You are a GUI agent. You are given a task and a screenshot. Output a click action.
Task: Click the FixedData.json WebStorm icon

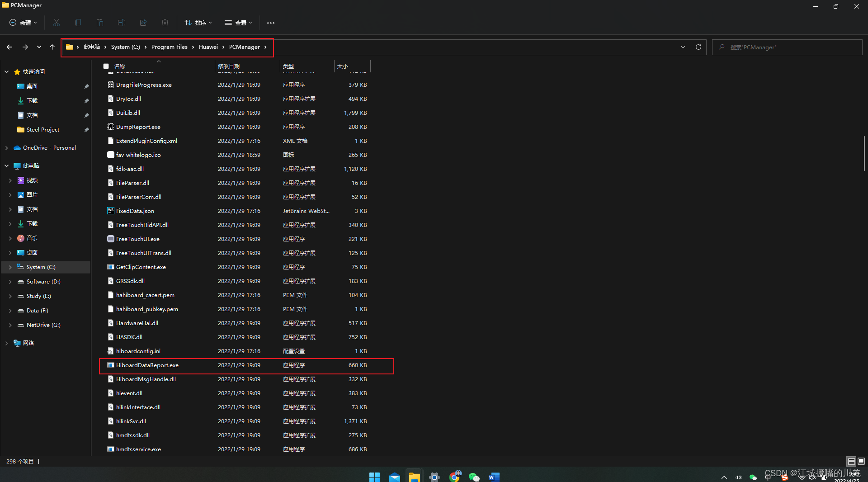[110, 211]
